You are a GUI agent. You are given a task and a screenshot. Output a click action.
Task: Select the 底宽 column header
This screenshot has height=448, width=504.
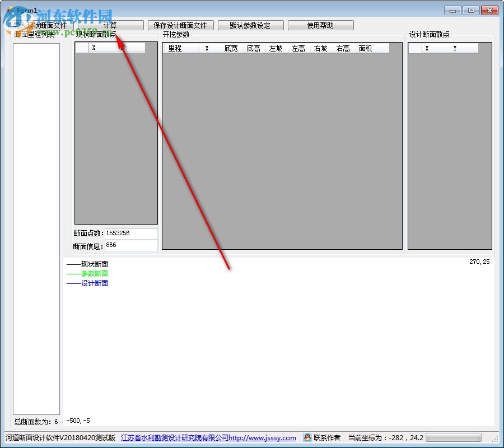[231, 48]
